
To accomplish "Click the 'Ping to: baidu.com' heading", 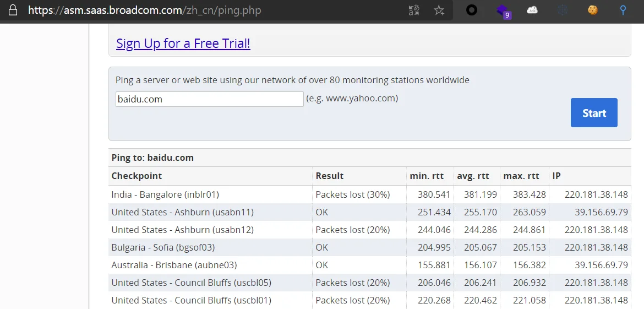I will coord(152,158).
